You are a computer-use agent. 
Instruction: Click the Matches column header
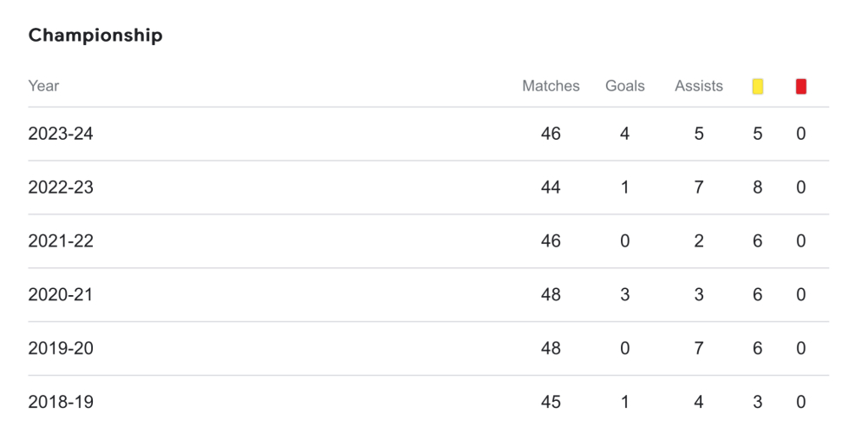551,86
